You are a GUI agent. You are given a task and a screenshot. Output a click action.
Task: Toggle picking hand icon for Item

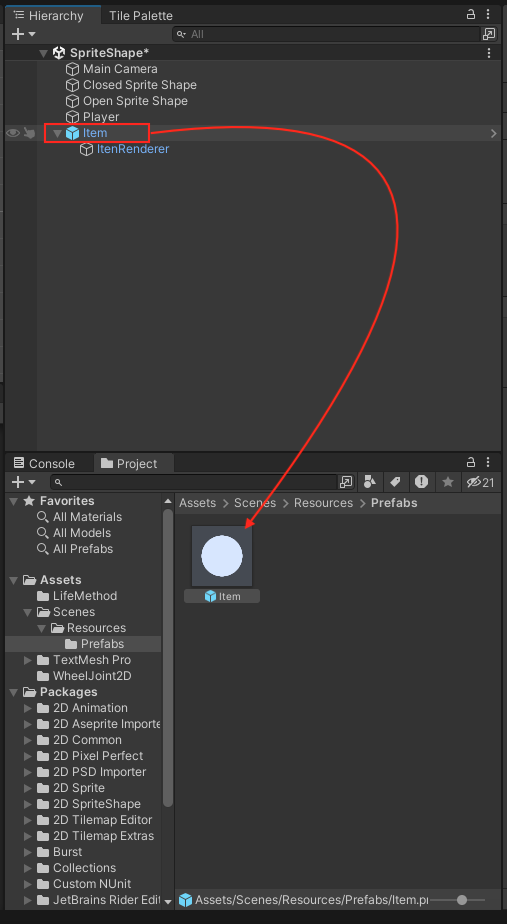tap(29, 133)
